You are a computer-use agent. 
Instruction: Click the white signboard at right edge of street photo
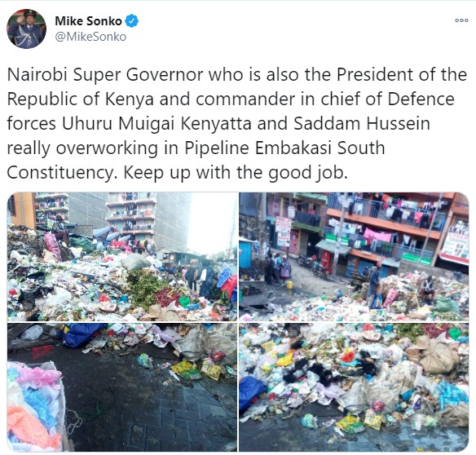[456, 243]
